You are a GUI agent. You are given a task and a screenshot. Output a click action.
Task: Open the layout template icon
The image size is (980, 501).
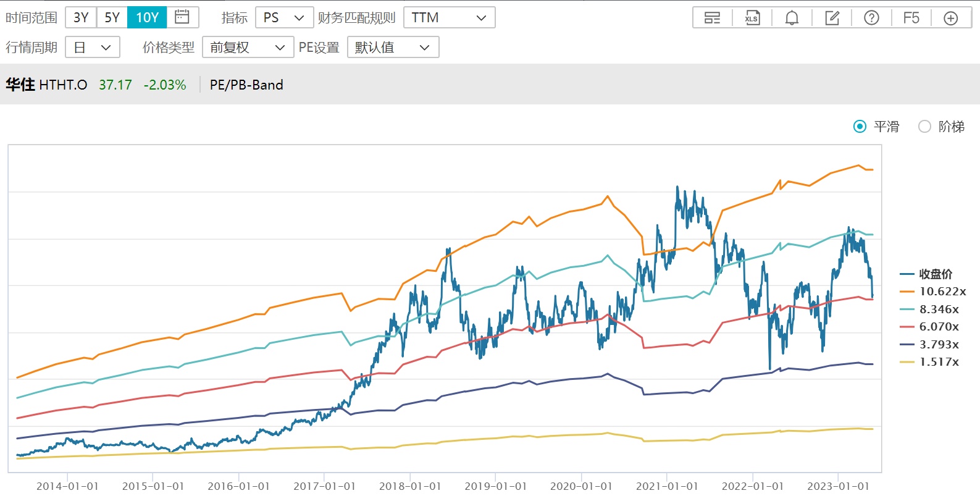point(712,18)
